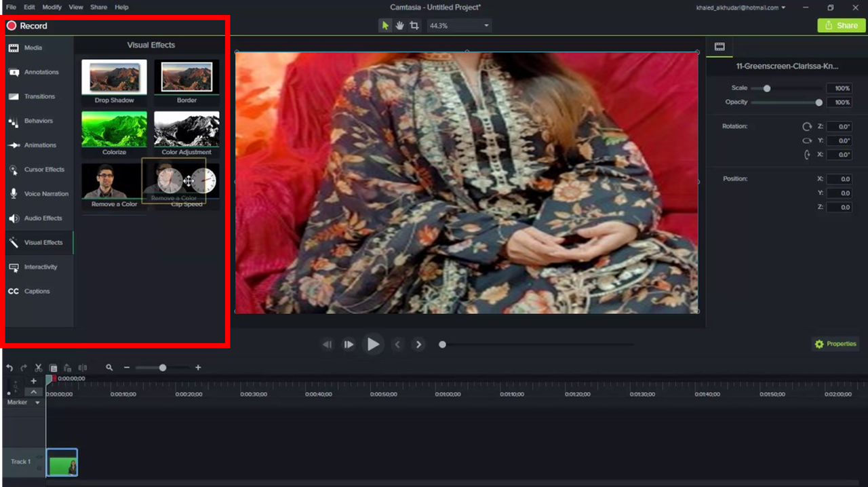
Task: Click the Rotation X value field
Action: pos(840,155)
